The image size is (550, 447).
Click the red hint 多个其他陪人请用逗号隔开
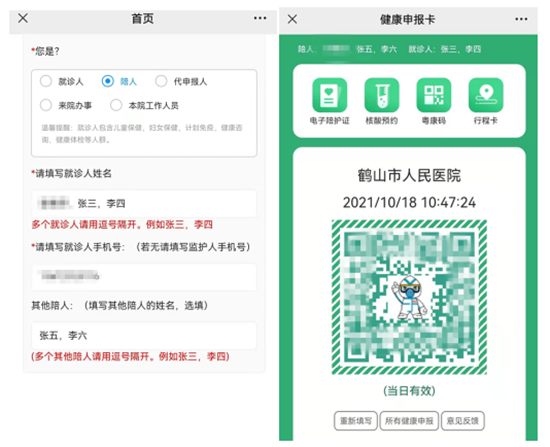tap(130, 357)
